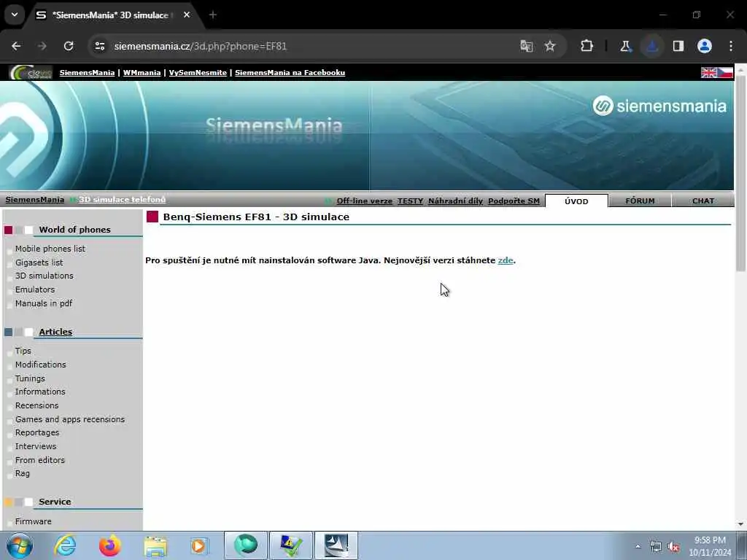The width and height of the screenshot is (747, 560).
Task: Select the FÓRUM tab
Action: (640, 201)
